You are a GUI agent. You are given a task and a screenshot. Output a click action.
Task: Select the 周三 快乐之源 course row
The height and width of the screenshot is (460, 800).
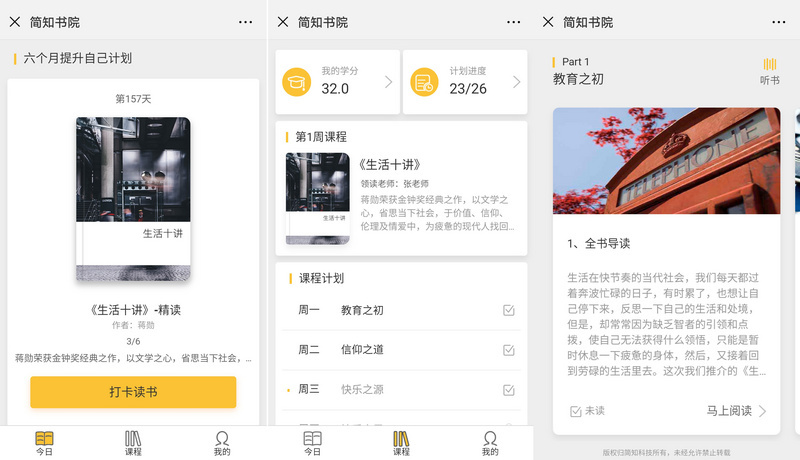click(400, 389)
